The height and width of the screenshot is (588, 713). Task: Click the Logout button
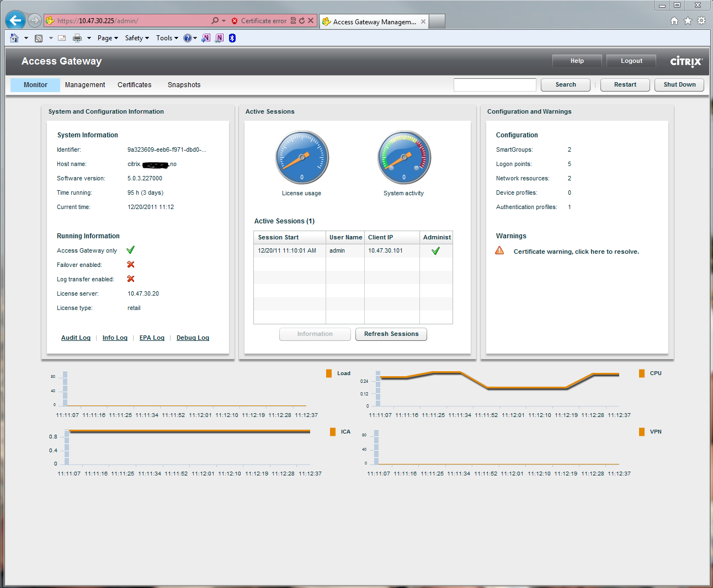point(631,61)
